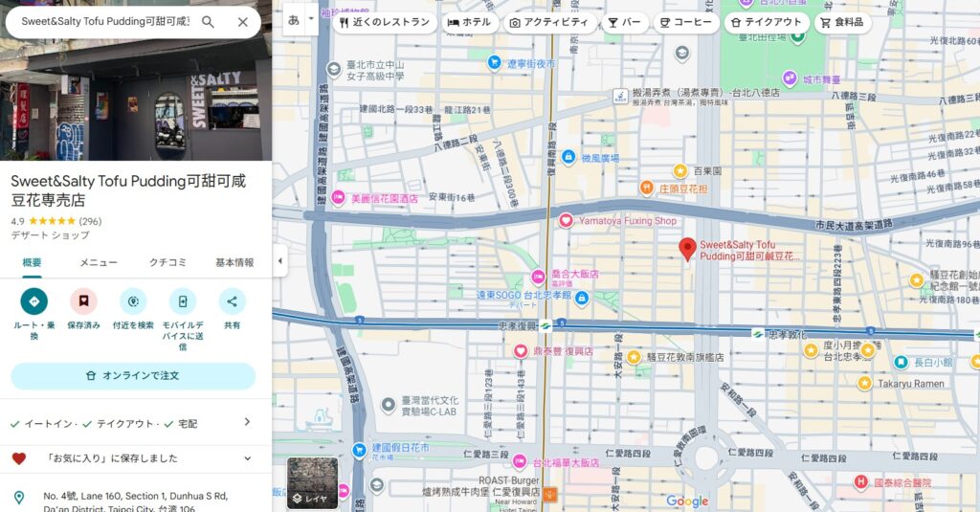The width and height of the screenshot is (980, 512).
Task: Toggle the コーヒー category filter chip
Action: tap(684, 22)
